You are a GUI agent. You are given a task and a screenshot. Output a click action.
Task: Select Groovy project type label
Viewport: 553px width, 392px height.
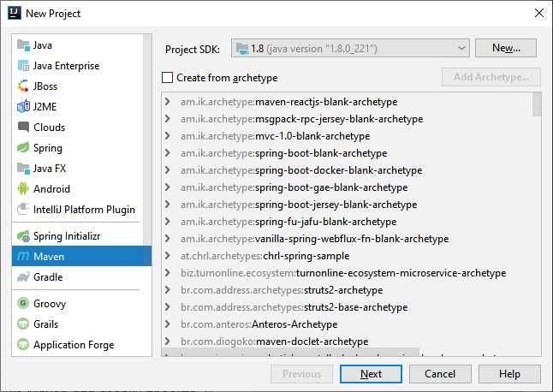click(50, 304)
